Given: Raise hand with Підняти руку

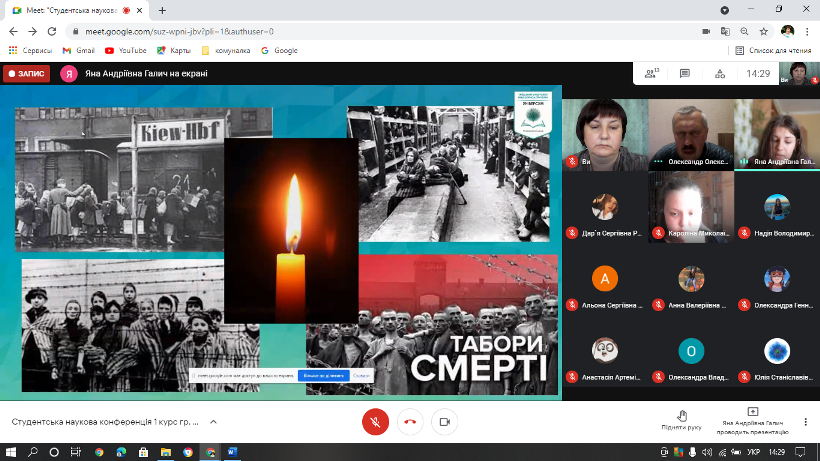Looking at the screenshot, I should click(681, 419).
